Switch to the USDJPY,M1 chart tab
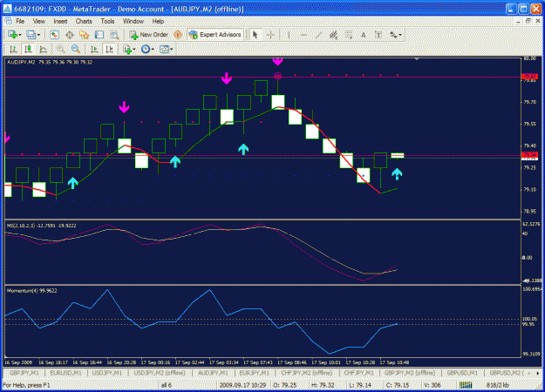Image resolution: width=545 pixels, height=392 pixels. [107, 373]
